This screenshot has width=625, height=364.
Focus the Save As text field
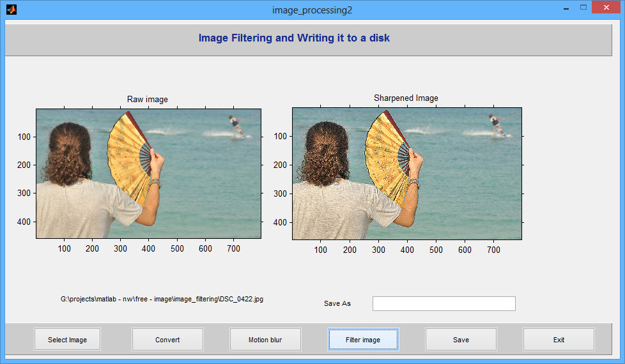pyautogui.click(x=444, y=303)
